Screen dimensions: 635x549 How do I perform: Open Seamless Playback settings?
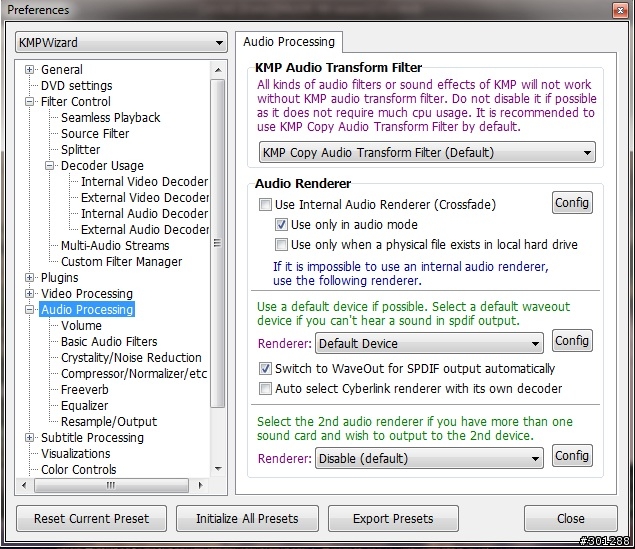point(111,118)
